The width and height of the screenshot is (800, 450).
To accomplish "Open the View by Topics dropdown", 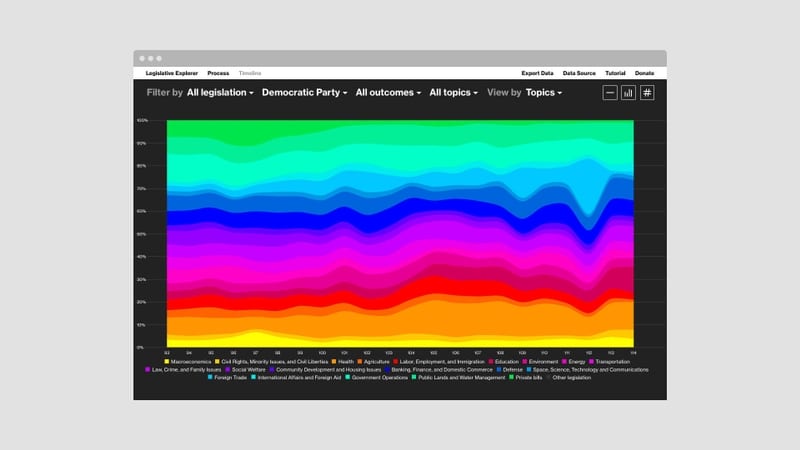I will click(543, 93).
